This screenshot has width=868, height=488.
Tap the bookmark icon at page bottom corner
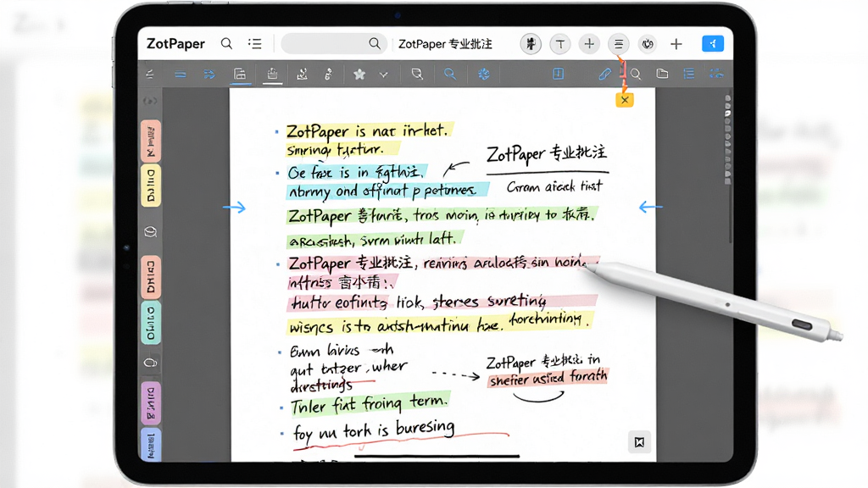click(639, 442)
